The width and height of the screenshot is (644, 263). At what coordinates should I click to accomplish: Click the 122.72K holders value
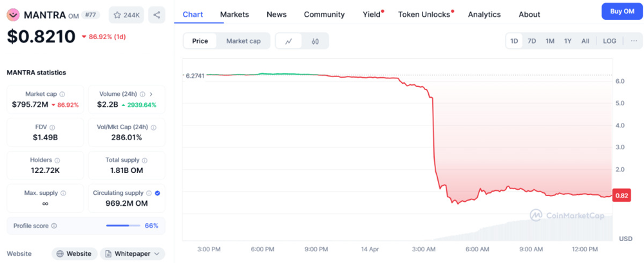(45, 170)
